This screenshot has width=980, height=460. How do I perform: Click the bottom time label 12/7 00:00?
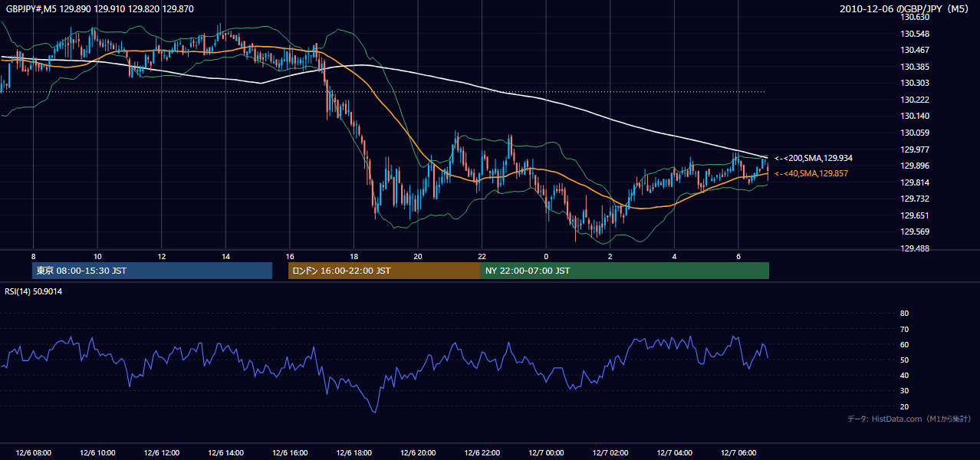tap(546, 453)
